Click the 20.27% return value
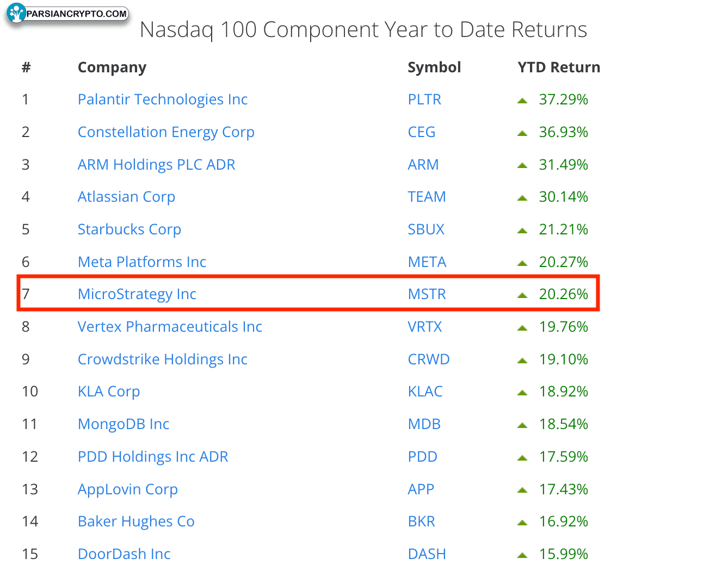This screenshot has height=571, width=728. [x=564, y=262]
